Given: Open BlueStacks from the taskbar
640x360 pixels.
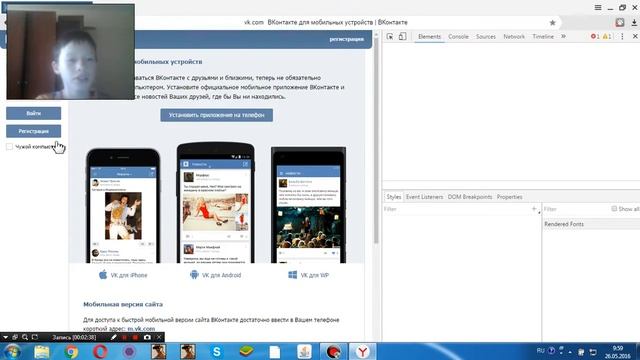Looking at the screenshot, I should tap(246, 351).
